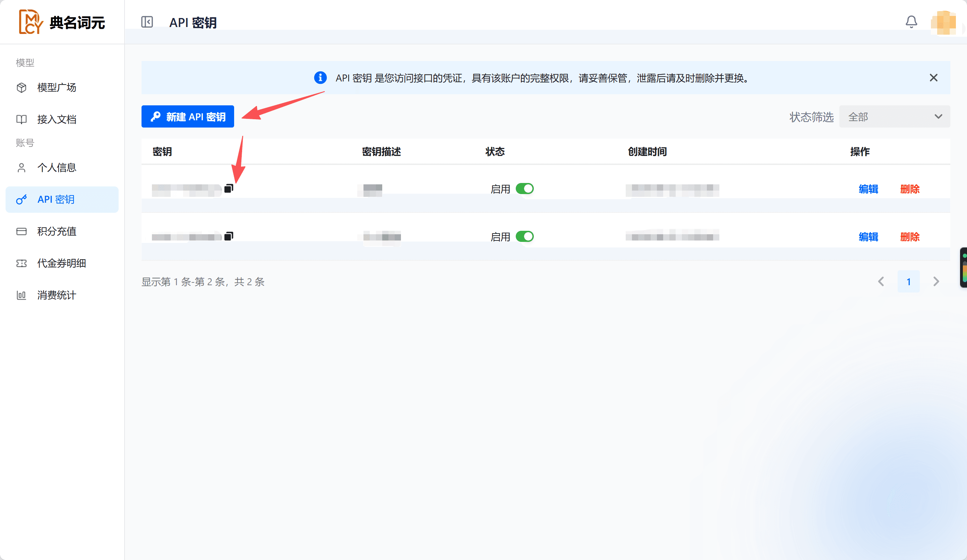Dismiss the API key info banner
This screenshot has height=560, width=967.
[x=934, y=78]
